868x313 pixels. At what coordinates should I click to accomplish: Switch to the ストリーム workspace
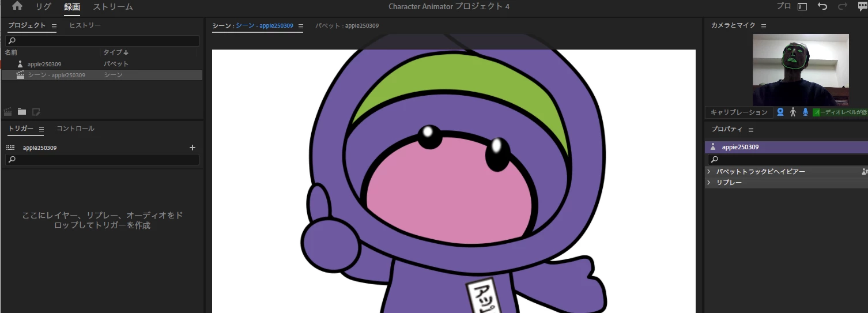coord(113,7)
